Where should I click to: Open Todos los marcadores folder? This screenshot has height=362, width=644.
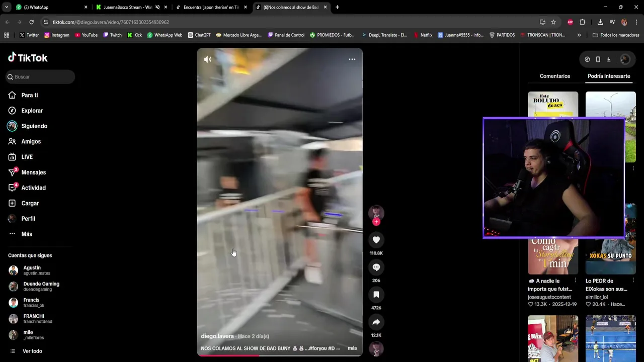click(616, 35)
